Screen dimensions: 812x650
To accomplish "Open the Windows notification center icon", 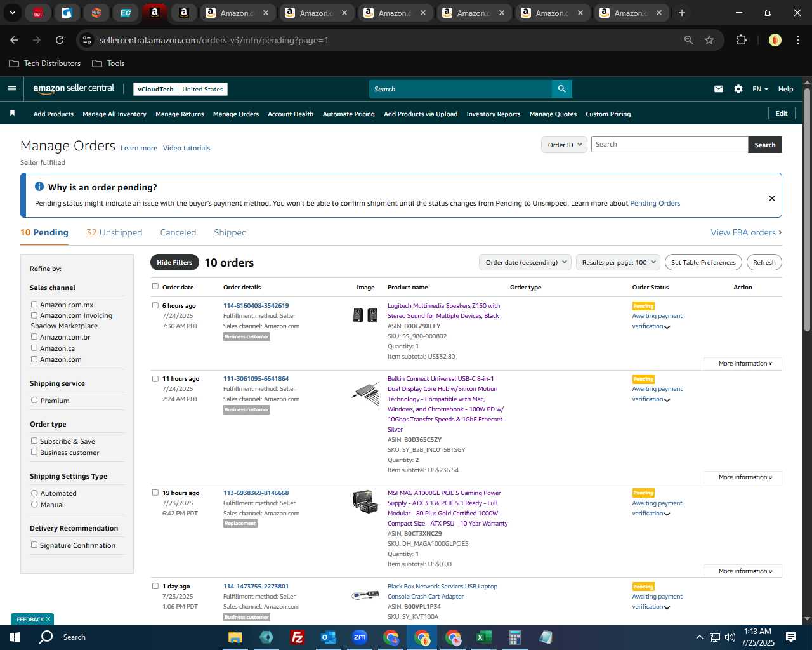I will point(791,637).
